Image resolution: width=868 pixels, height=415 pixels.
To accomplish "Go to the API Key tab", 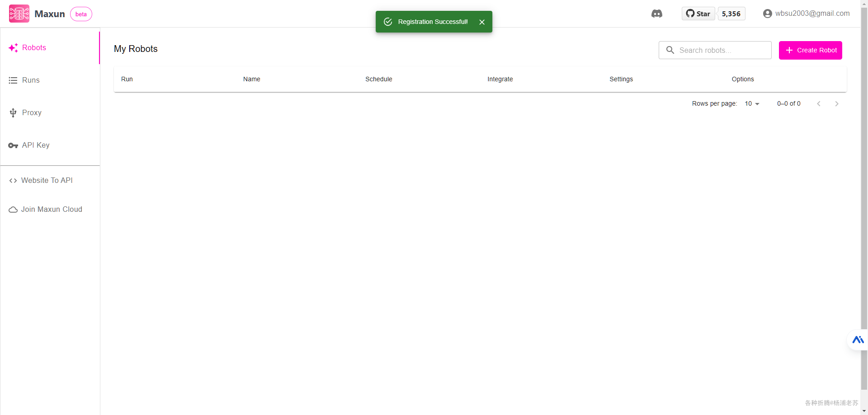I will coord(50,145).
